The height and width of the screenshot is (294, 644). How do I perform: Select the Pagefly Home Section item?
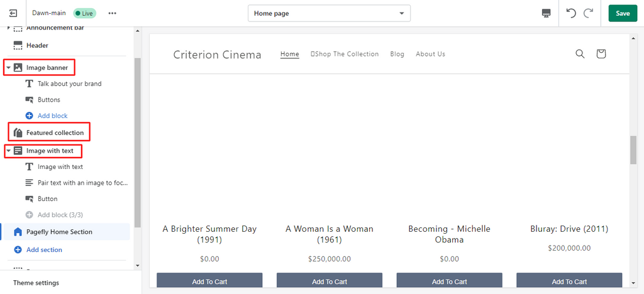(59, 232)
